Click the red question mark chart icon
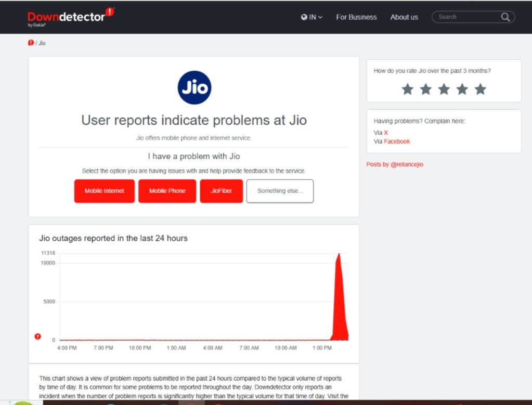This screenshot has height=405, width=532. pos(37,336)
